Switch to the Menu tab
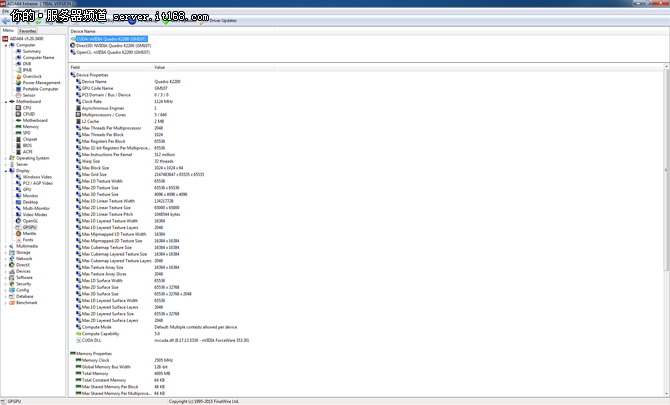This screenshot has width=670, height=405. point(8,30)
